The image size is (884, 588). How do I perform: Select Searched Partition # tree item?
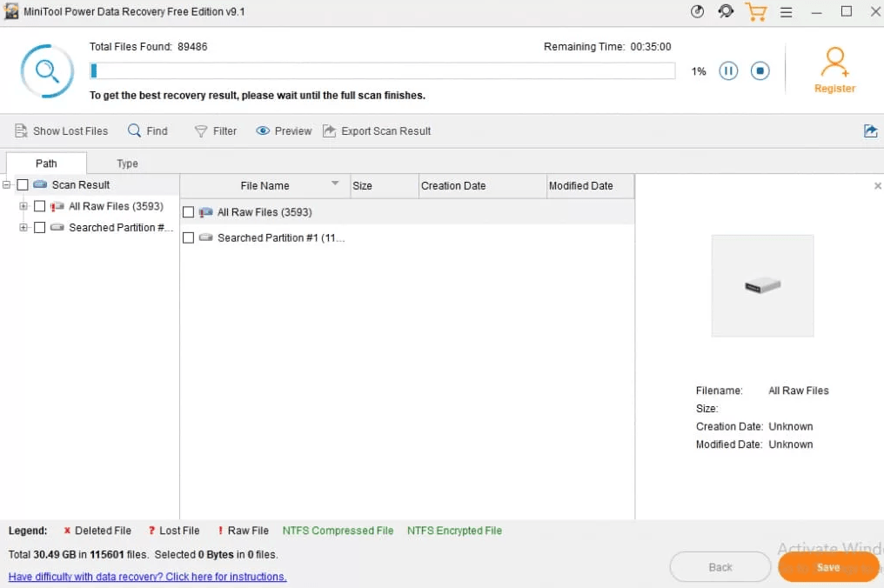[x=120, y=228]
